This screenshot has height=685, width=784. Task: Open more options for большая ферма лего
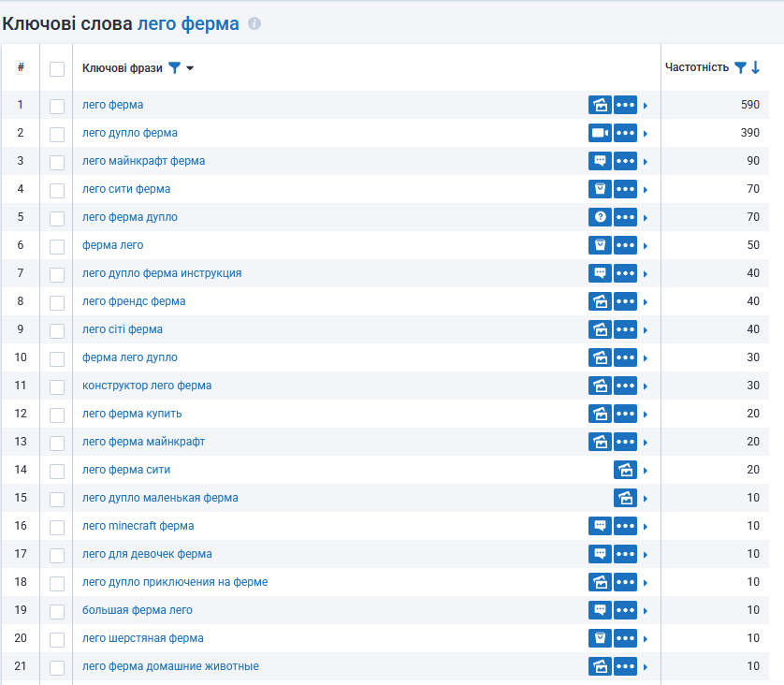coord(626,610)
